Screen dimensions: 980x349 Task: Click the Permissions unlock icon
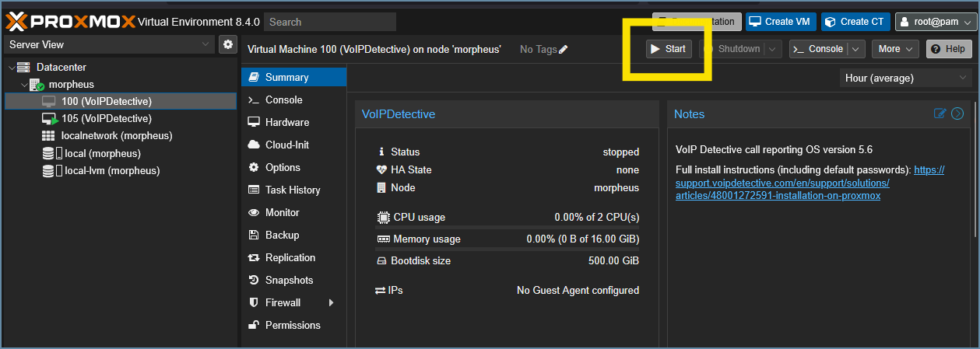pos(253,325)
